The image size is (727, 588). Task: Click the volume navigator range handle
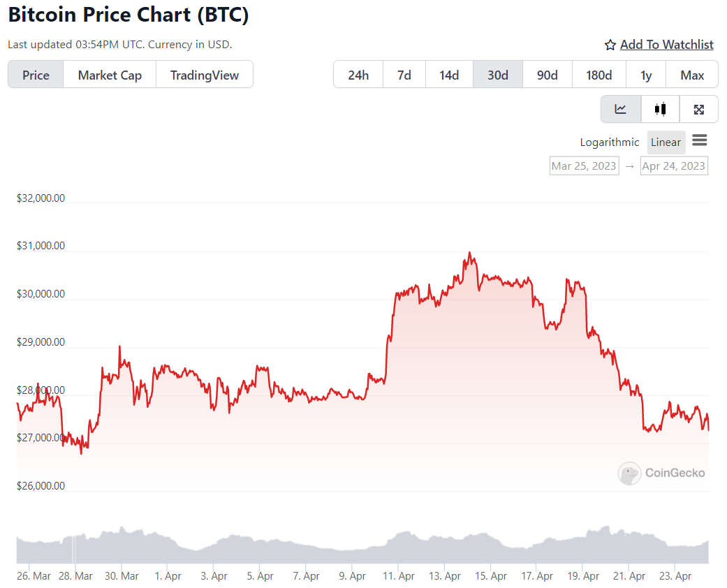click(74, 550)
